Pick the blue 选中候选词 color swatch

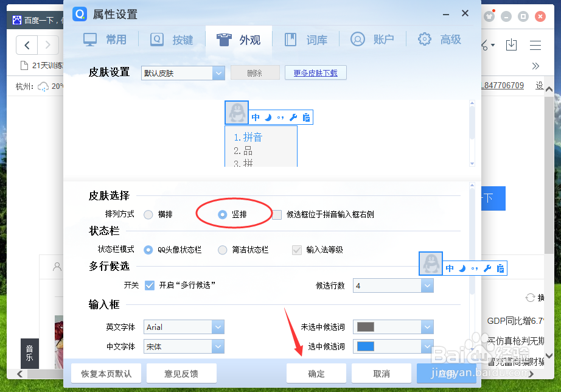coord(366,346)
